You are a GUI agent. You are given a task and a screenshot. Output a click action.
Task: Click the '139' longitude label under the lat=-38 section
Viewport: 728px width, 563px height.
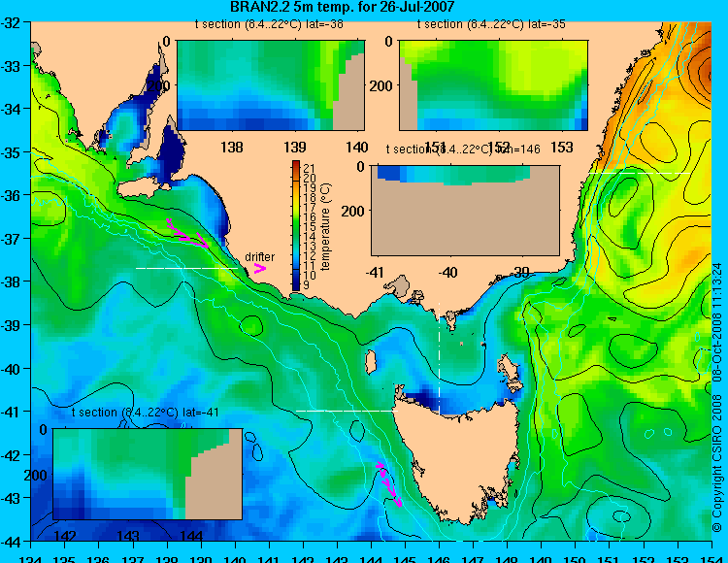(x=295, y=148)
